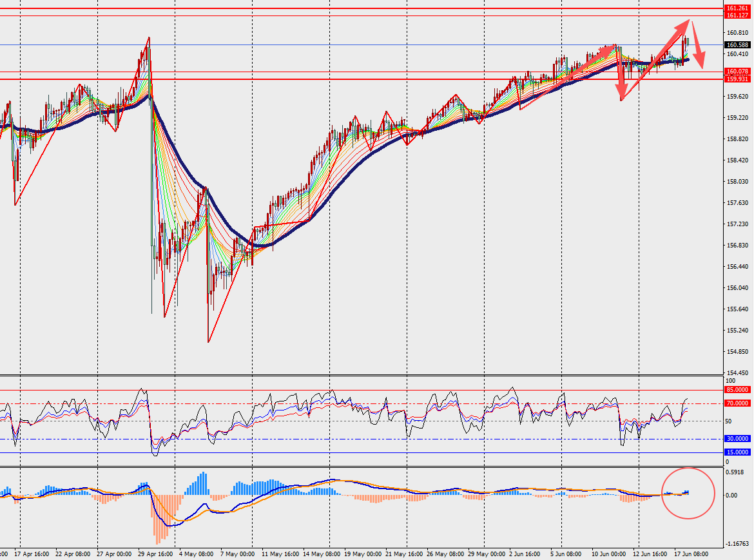Click the 161.261 red price level label
754x560 pixels.
coord(737,8)
